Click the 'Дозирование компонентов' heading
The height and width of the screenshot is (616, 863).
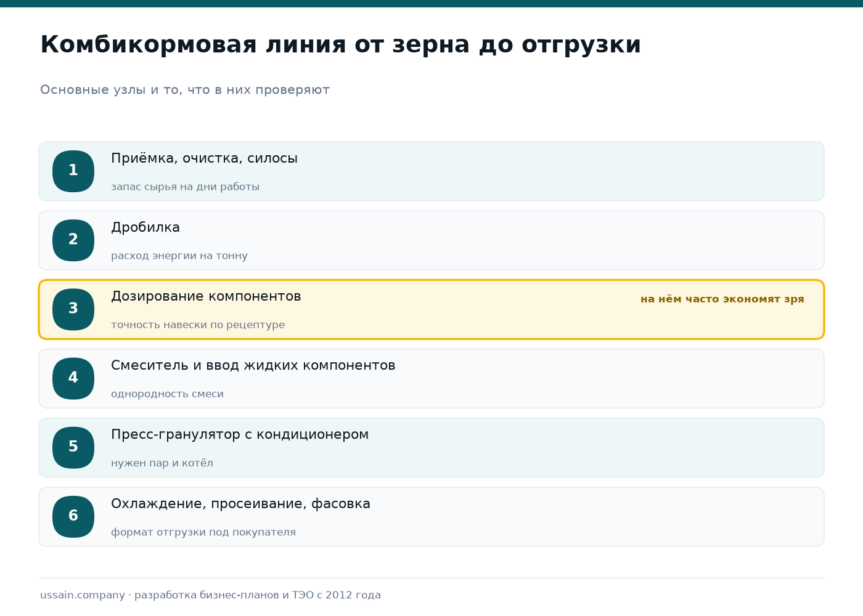206,296
